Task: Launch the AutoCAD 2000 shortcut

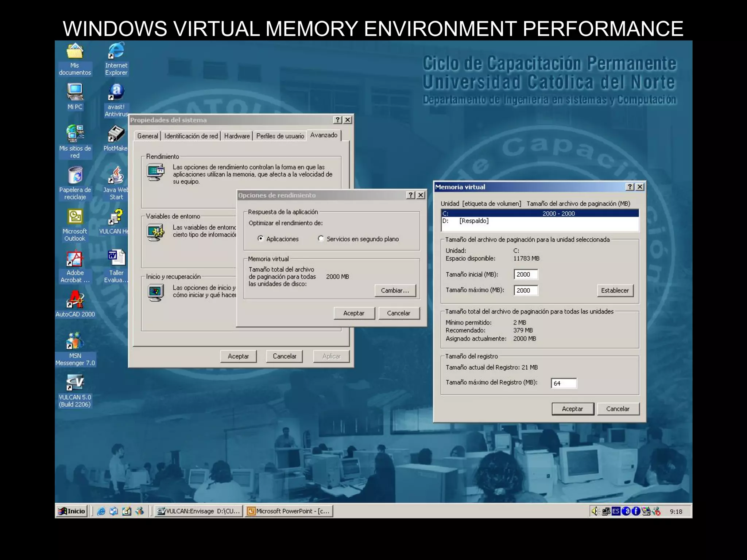Action: pyautogui.click(x=75, y=300)
